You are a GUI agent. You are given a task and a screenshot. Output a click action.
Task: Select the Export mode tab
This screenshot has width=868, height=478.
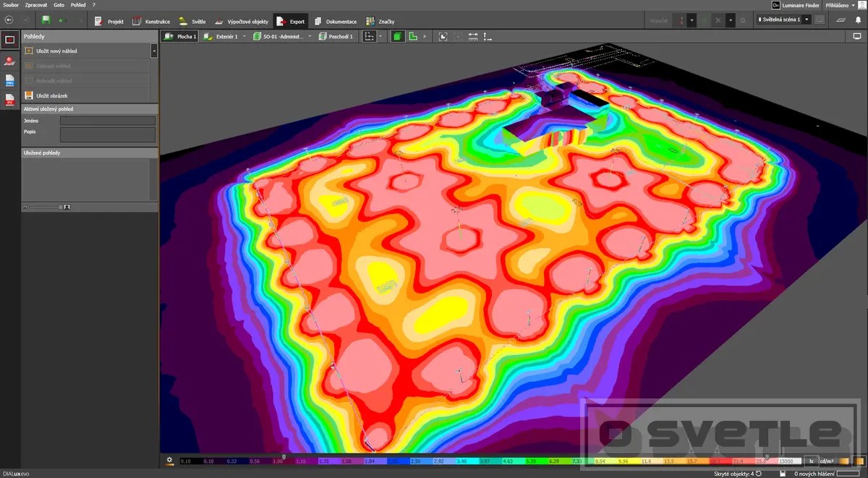[292, 21]
